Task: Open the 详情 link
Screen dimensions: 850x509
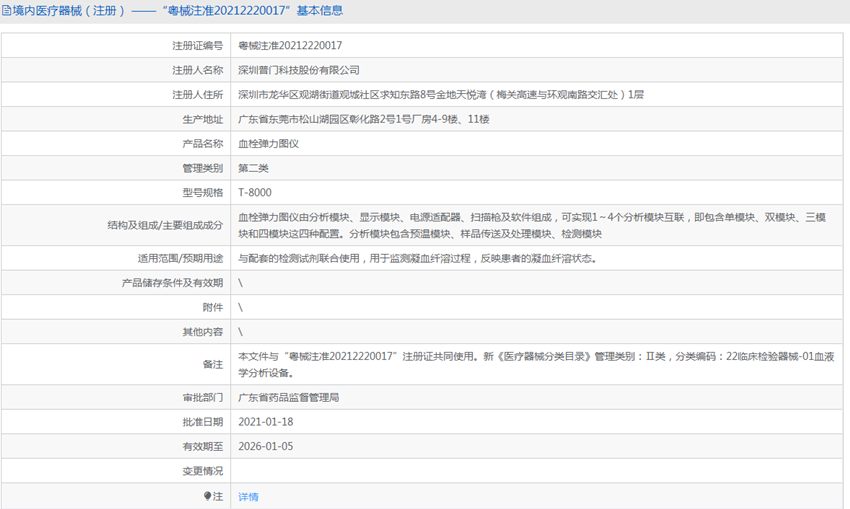Action: pos(248,497)
